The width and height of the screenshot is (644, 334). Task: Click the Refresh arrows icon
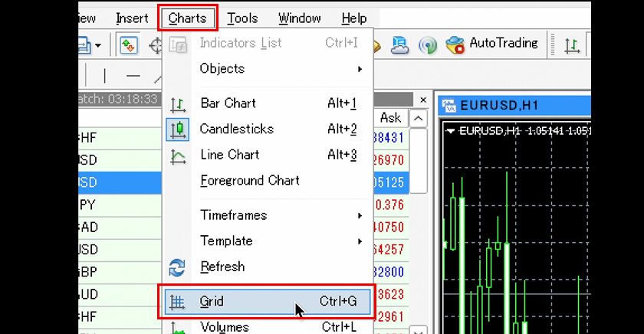click(x=177, y=267)
